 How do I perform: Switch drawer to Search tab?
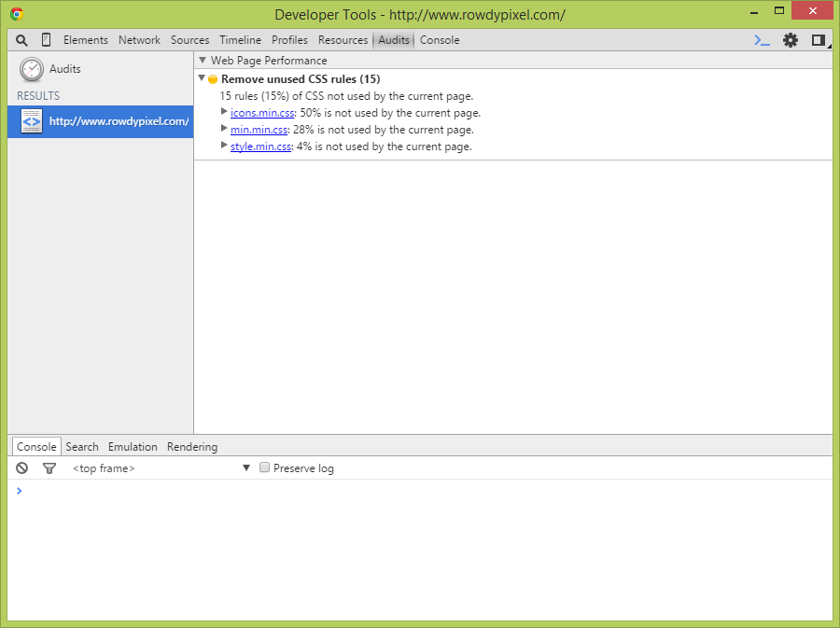[82, 447]
